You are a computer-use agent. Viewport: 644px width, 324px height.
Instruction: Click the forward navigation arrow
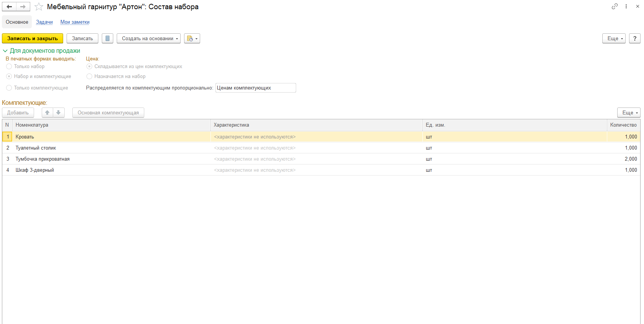coord(23,7)
